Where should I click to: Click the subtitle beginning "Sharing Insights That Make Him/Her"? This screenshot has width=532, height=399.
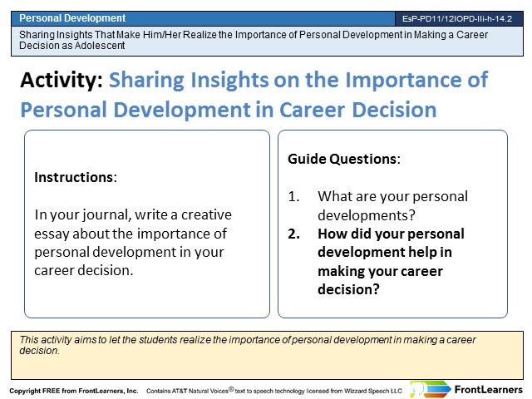click(254, 40)
